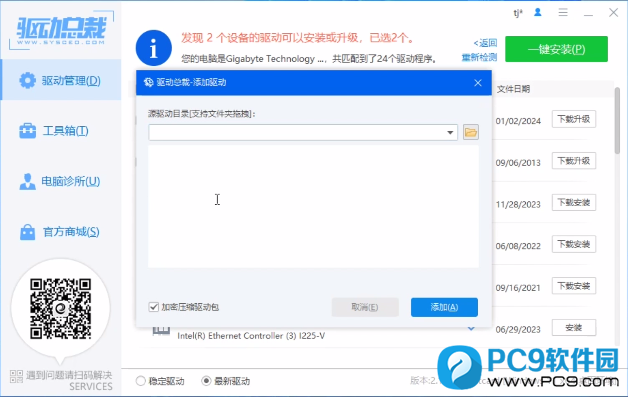628x397 pixels.
Task: Click the gear icon of 驱动管理
Action: pyautogui.click(x=27, y=81)
